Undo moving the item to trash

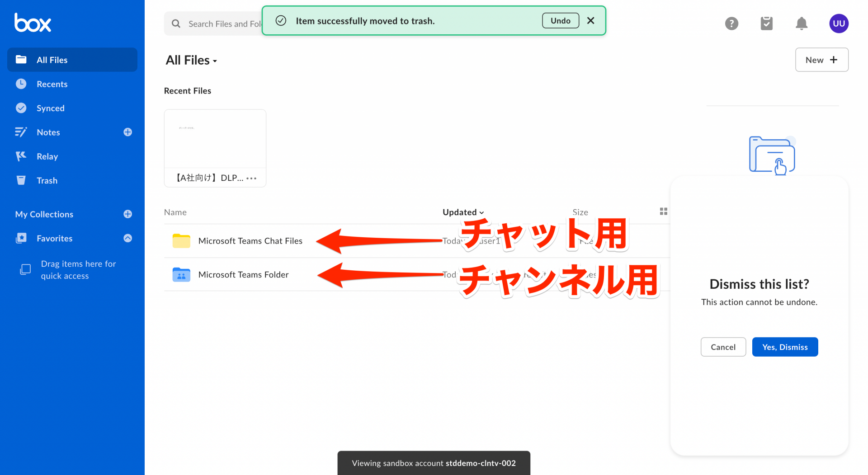560,20
